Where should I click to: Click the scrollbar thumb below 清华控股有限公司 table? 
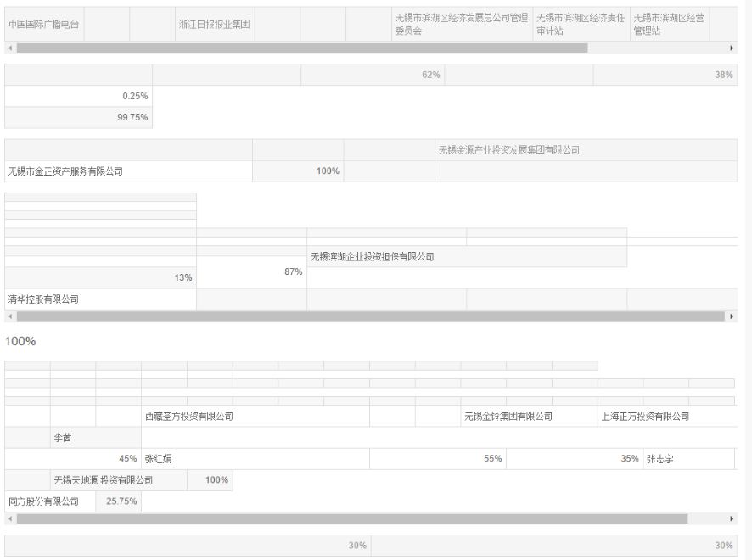(371, 316)
